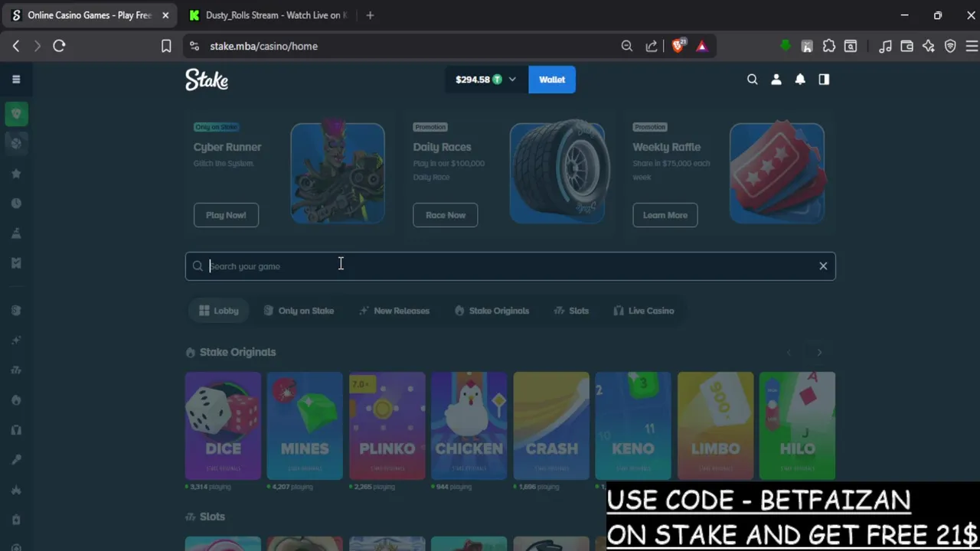Click the Wallet button
This screenshot has height=551, width=980.
coord(552,80)
